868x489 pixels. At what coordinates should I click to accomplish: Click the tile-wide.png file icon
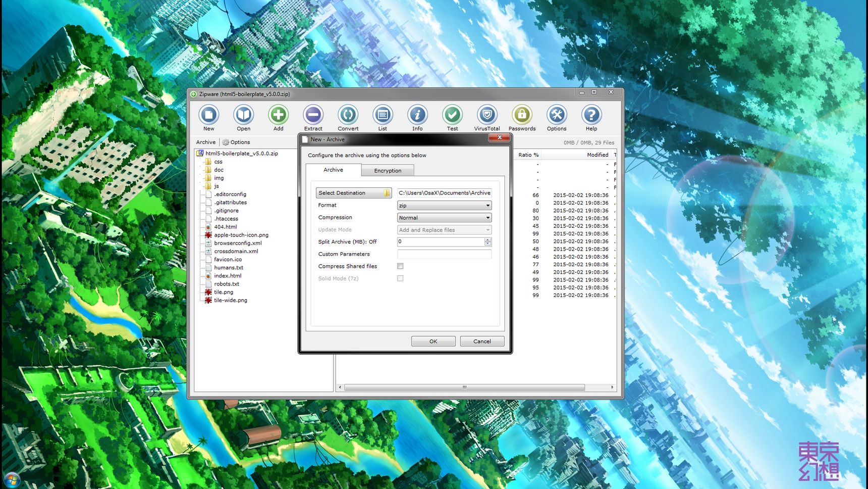pyautogui.click(x=208, y=300)
